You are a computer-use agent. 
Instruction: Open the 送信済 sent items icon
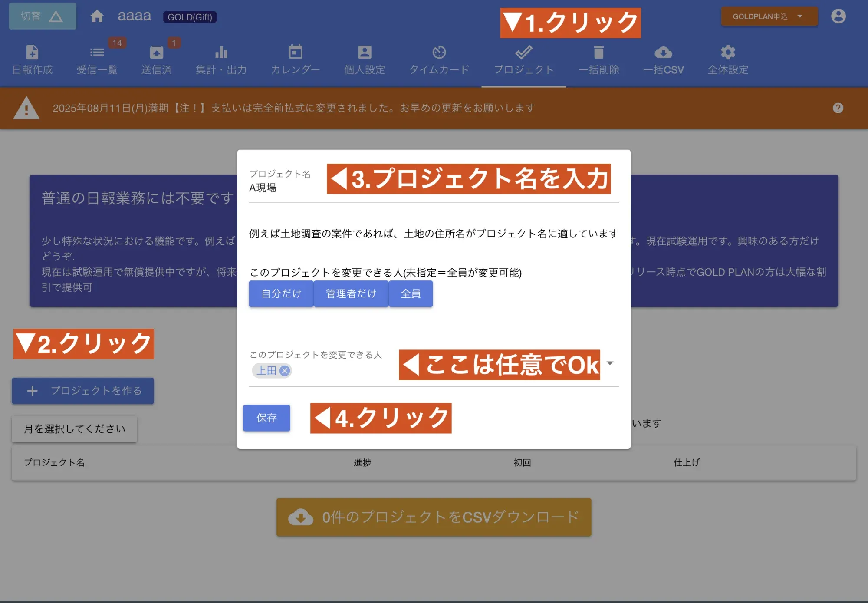point(157,60)
